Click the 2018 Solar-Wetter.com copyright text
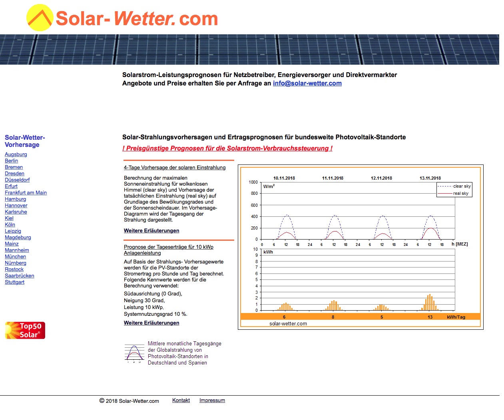 [129, 401]
